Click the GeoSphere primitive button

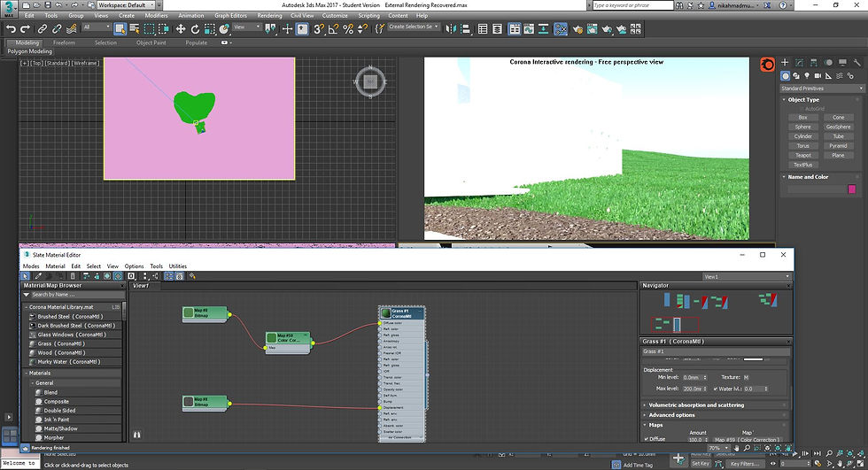838,127
